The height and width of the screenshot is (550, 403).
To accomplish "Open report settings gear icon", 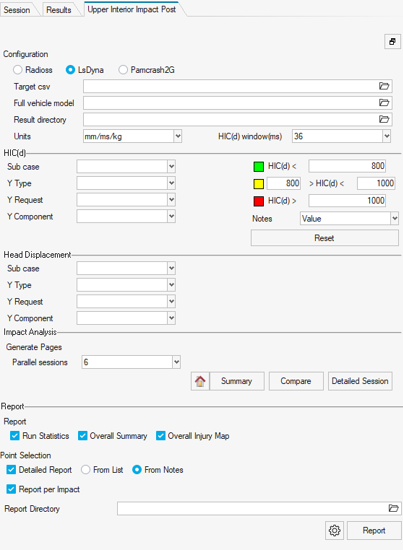I will [335, 530].
